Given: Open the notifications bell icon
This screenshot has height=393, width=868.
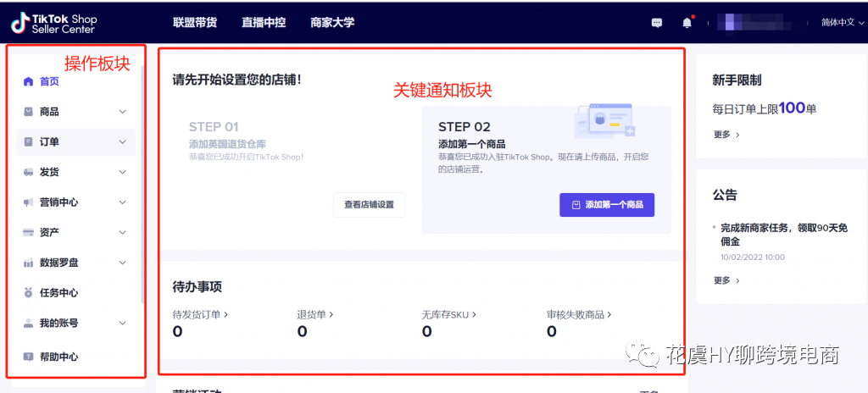Looking at the screenshot, I should coord(687,23).
